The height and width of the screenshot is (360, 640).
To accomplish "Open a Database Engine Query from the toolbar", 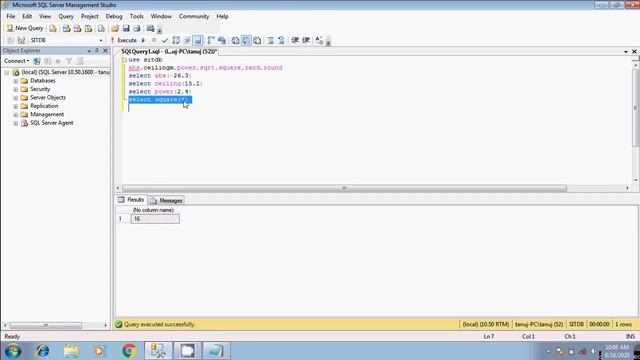I will coord(53,28).
